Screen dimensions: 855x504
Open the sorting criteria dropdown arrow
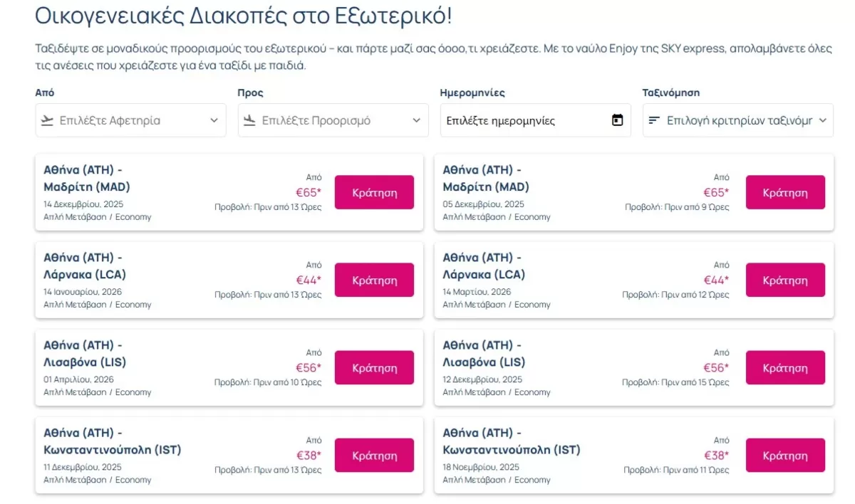(823, 120)
